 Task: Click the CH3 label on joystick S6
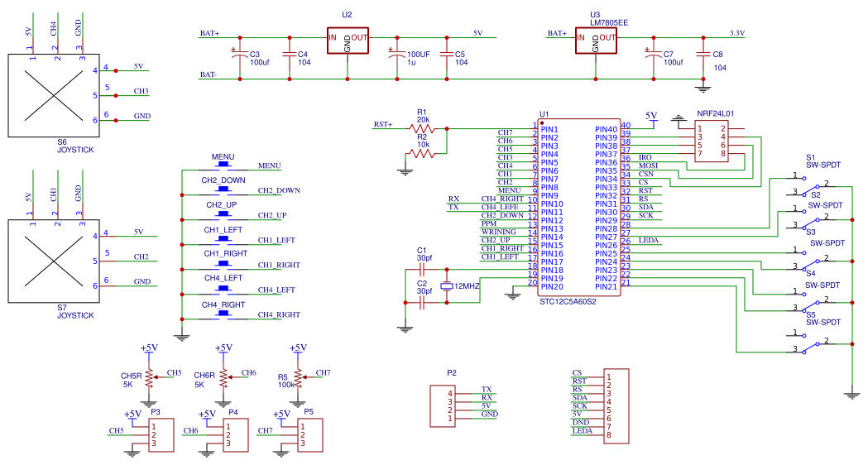coord(141,91)
